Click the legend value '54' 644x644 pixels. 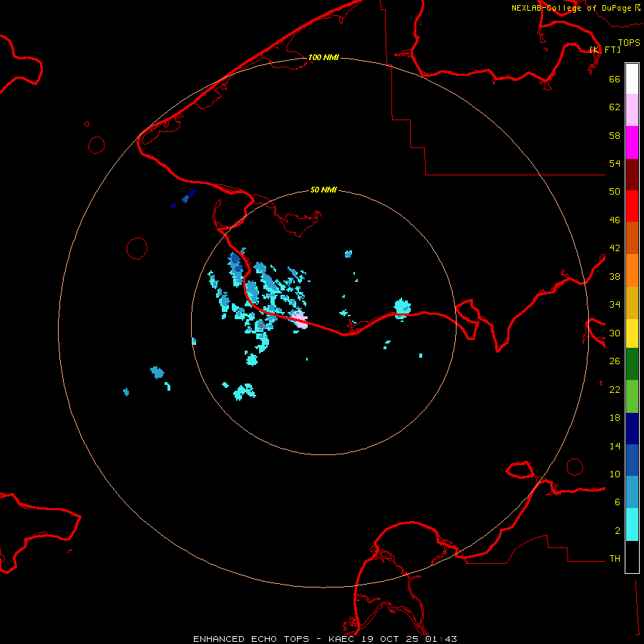pos(615,163)
